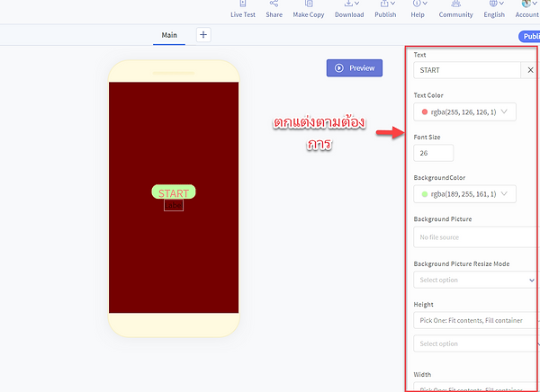Click the globe language icon
540x392 pixels.
[493, 4]
